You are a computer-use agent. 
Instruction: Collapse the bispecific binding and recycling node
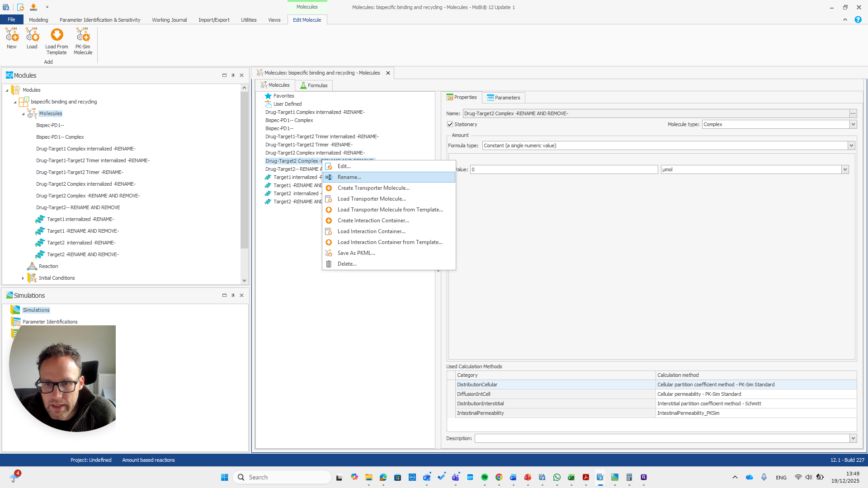15,102
